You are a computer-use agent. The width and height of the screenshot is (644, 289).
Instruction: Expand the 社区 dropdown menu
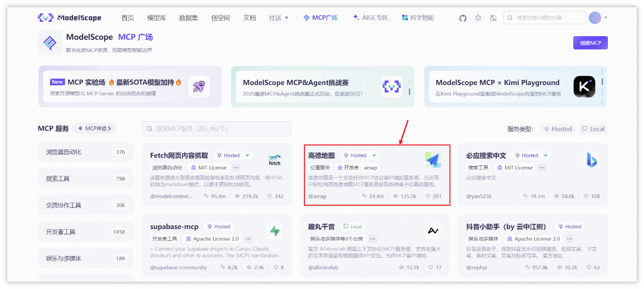(x=279, y=18)
